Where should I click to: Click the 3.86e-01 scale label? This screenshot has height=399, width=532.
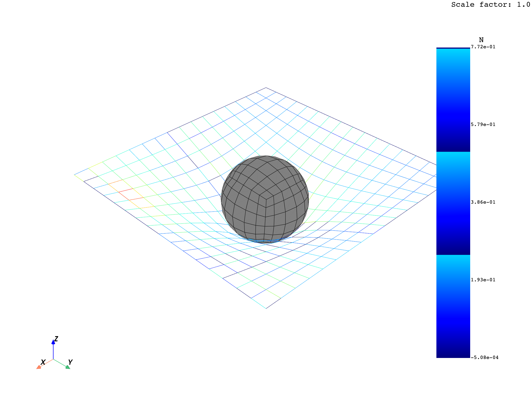(x=483, y=202)
